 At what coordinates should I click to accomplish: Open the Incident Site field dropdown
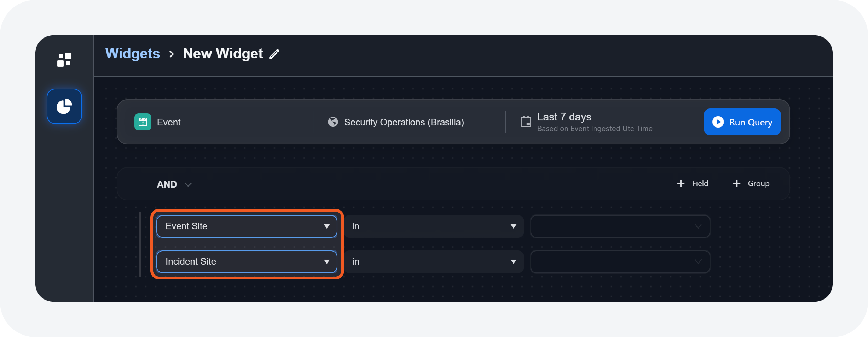pyautogui.click(x=247, y=262)
